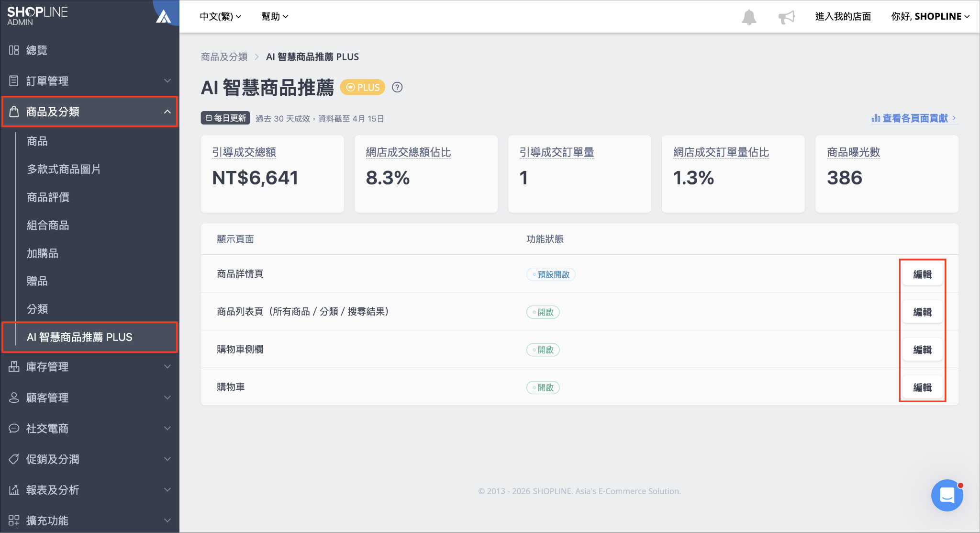Expand the 庫存管理 chevron
Screen dimensions: 980x533
167,367
